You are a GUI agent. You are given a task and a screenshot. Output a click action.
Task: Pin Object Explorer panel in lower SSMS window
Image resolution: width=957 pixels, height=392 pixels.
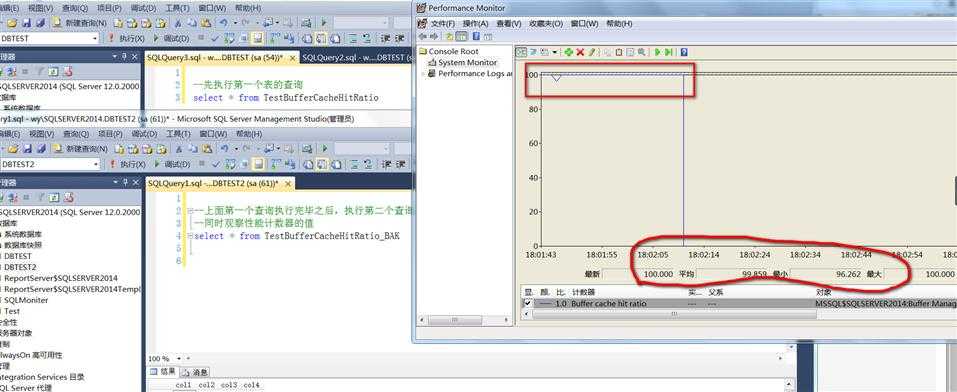point(125,182)
